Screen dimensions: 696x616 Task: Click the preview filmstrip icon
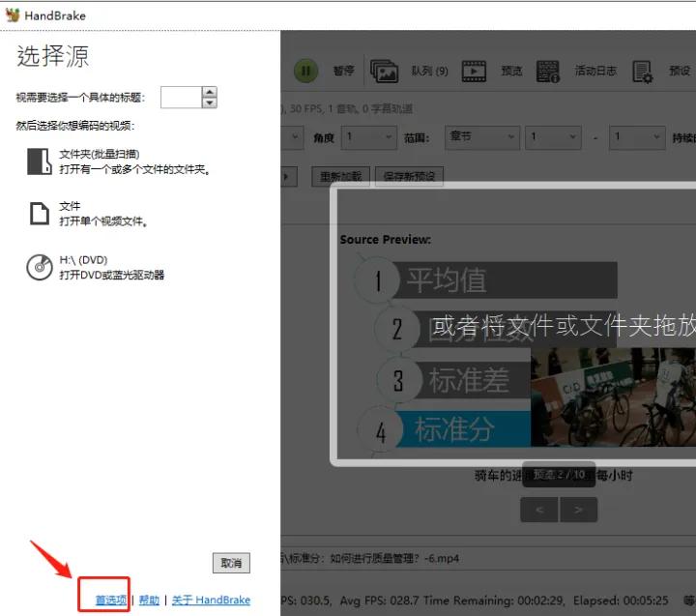point(474,71)
